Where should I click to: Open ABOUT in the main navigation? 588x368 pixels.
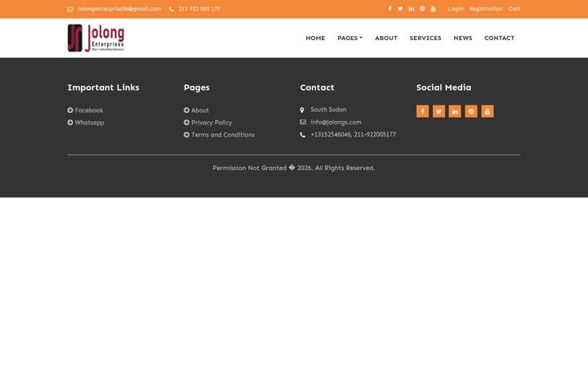point(386,38)
